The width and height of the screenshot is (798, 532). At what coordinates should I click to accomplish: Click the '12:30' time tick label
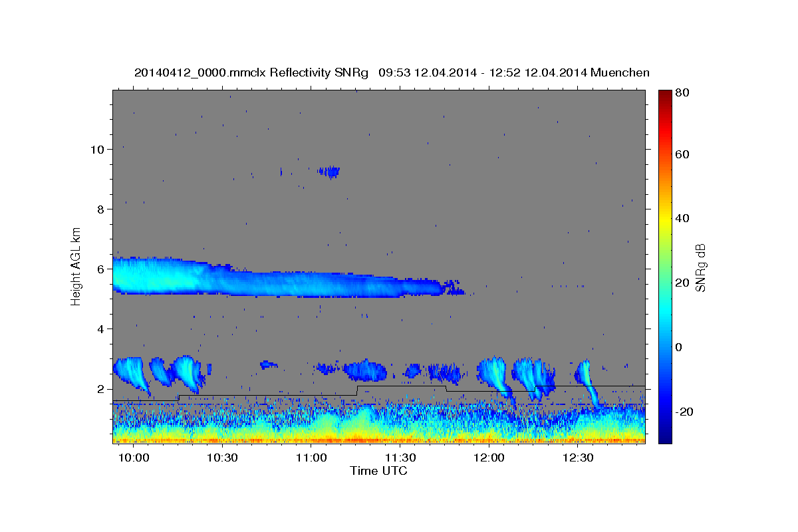(x=578, y=458)
